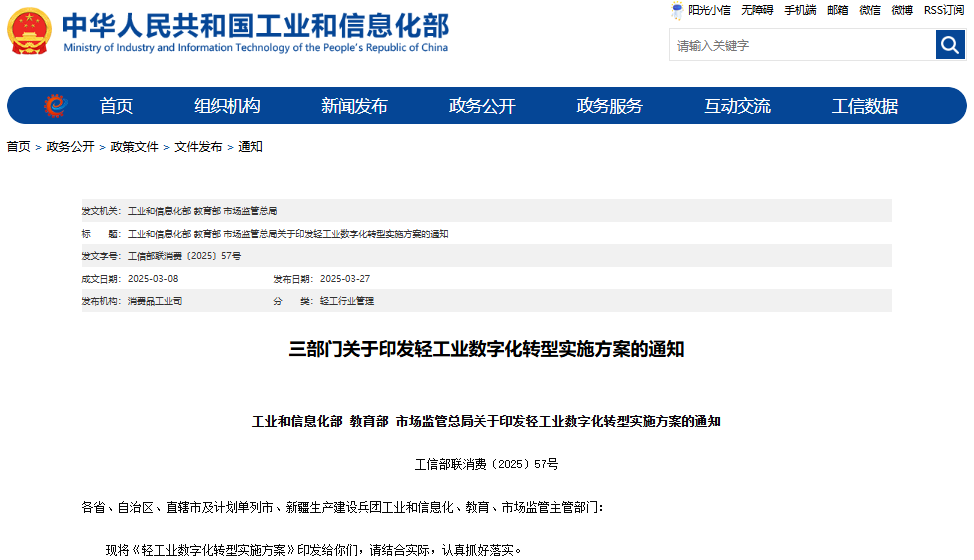Click the 邮箱 link in top bar
This screenshot has height=560, width=974.
(837, 10)
